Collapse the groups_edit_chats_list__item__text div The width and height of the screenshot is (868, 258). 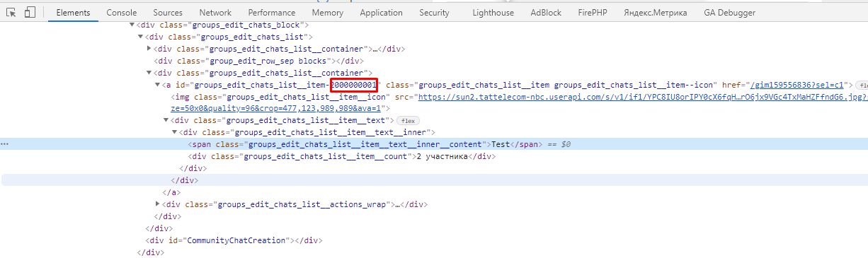point(166,121)
